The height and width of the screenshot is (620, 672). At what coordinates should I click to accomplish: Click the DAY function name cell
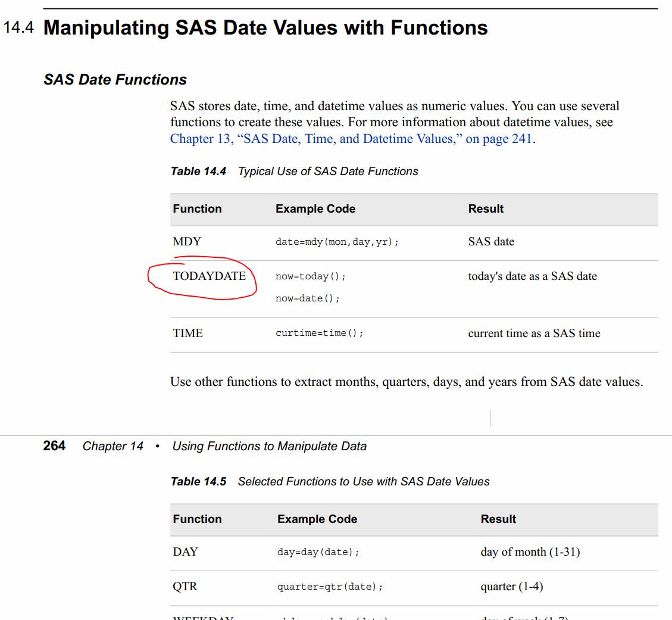click(x=185, y=552)
